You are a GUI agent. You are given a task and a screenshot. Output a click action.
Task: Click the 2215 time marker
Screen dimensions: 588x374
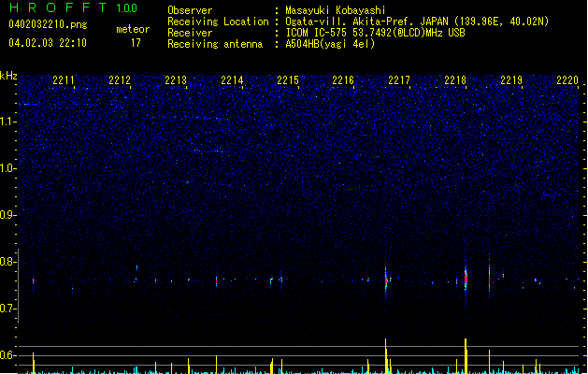(288, 79)
